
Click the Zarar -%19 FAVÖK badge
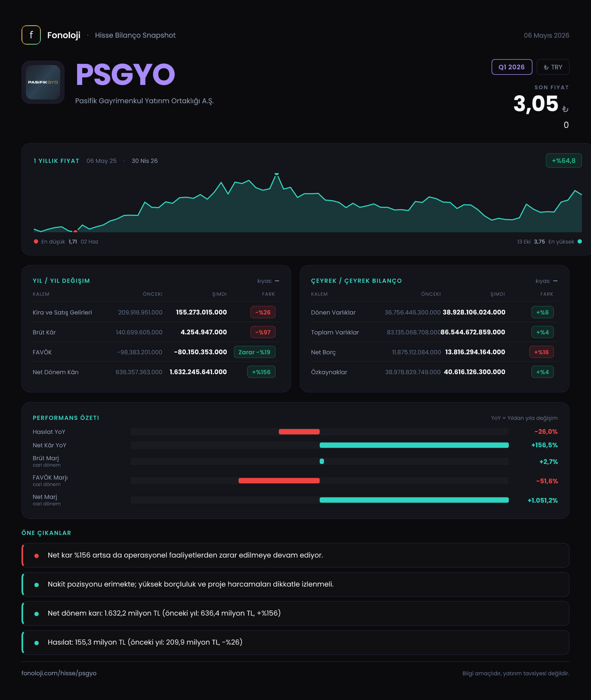tap(254, 352)
